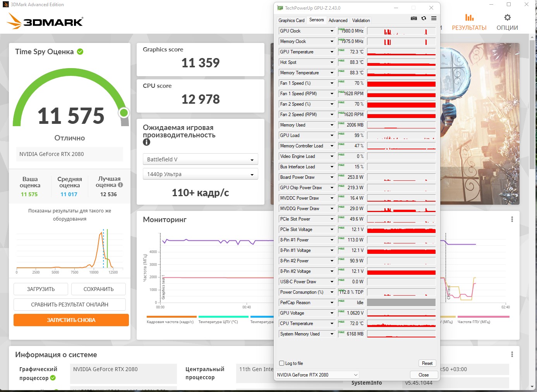This screenshot has width=537, height=392.
Task: Switch to the Advanced tab in GPU-Z
Action: click(x=338, y=21)
